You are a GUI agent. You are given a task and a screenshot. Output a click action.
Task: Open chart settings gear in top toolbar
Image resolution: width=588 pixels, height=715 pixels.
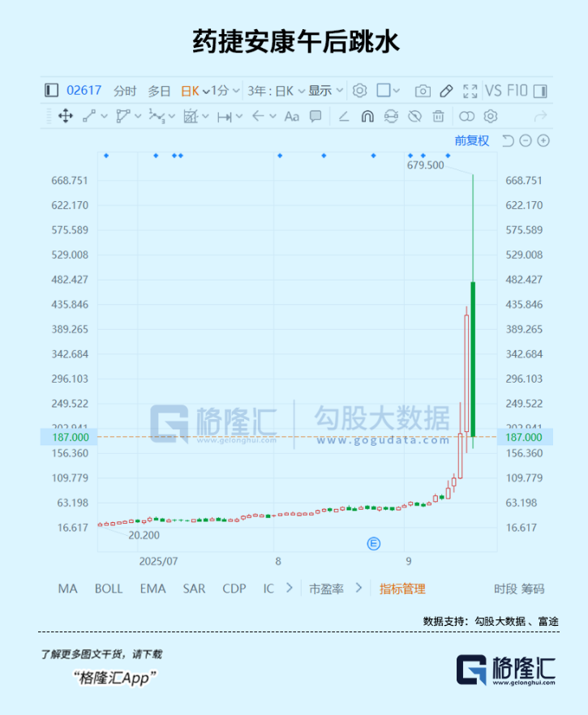(360, 91)
